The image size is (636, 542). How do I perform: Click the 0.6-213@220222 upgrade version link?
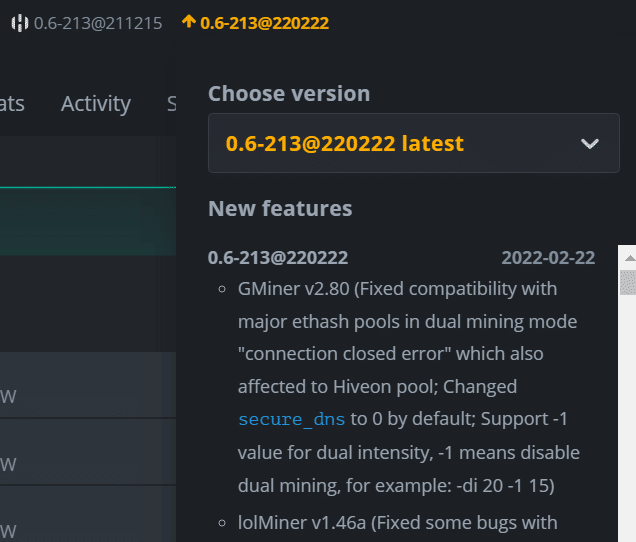(264, 23)
